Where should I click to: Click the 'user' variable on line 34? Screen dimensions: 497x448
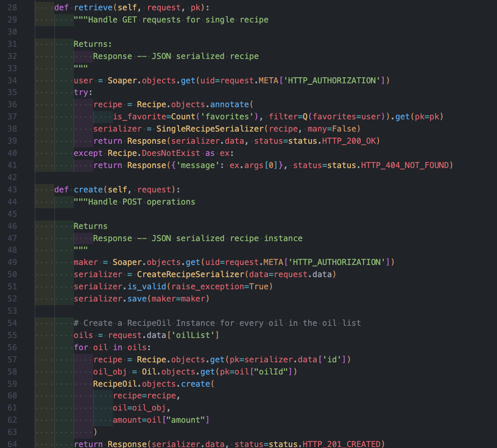click(x=83, y=81)
